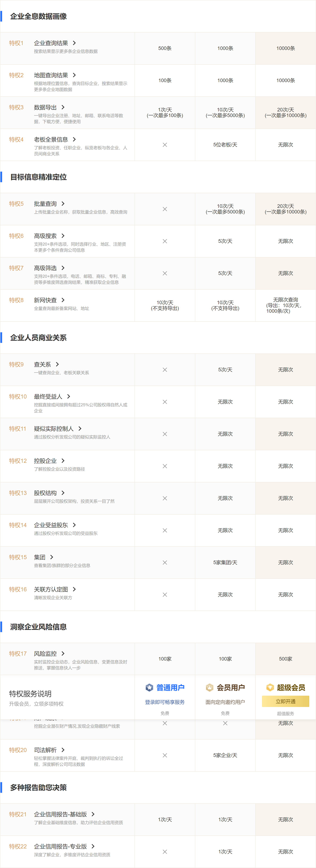316x868 pixels.
Task: Expand 高级筛选 chevron arrow
Action: pyautogui.click(x=63, y=268)
